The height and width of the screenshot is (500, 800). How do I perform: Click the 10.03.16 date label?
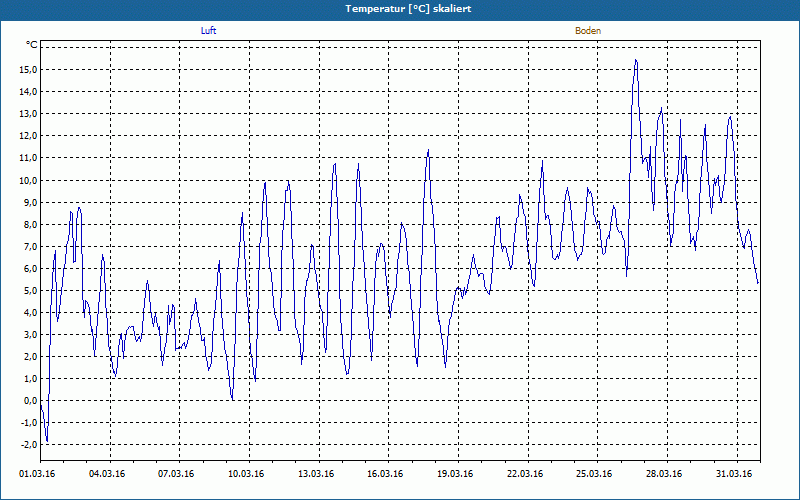point(246,474)
